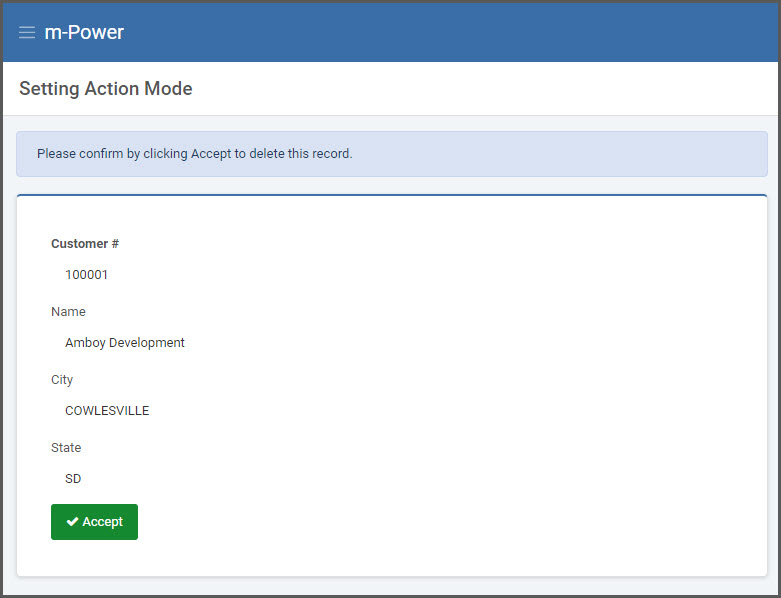Click the green Accept button
Screen dimensions: 781x598
point(94,522)
